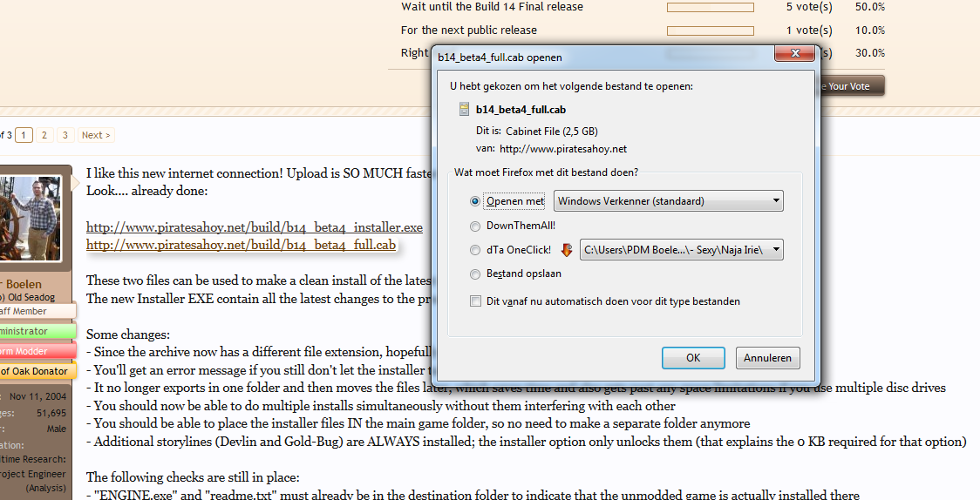This screenshot has height=500, width=980.
Task: Click the join date Nov 11, 2004
Action: (x=37, y=396)
